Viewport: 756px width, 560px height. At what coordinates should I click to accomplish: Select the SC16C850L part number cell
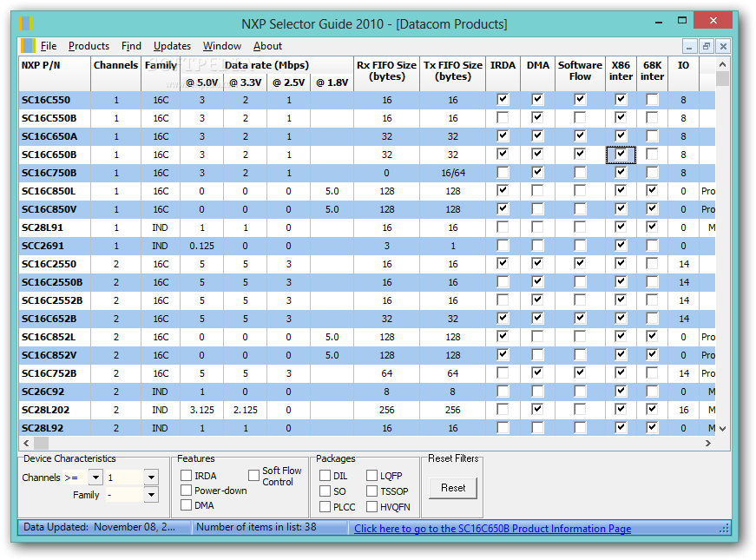click(x=55, y=191)
